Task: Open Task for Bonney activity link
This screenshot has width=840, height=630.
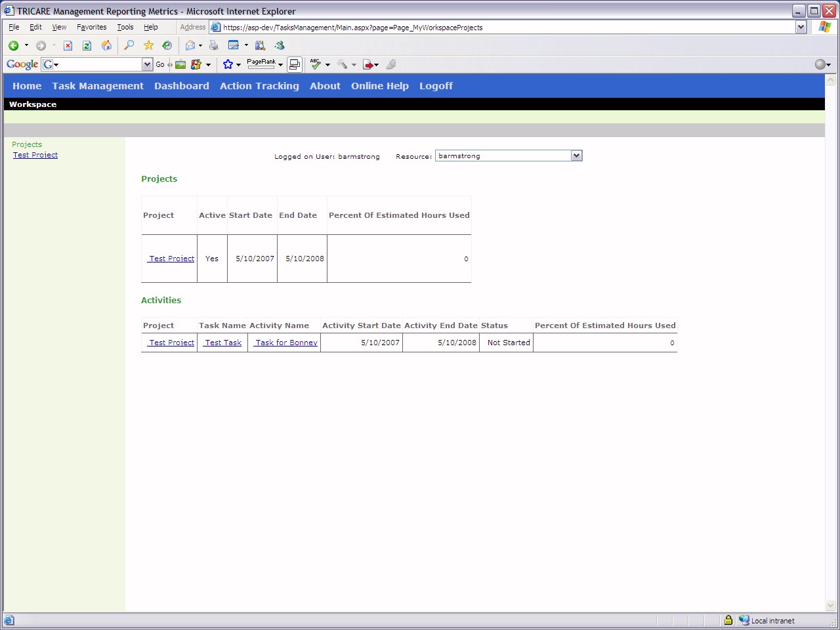Action: coord(286,343)
